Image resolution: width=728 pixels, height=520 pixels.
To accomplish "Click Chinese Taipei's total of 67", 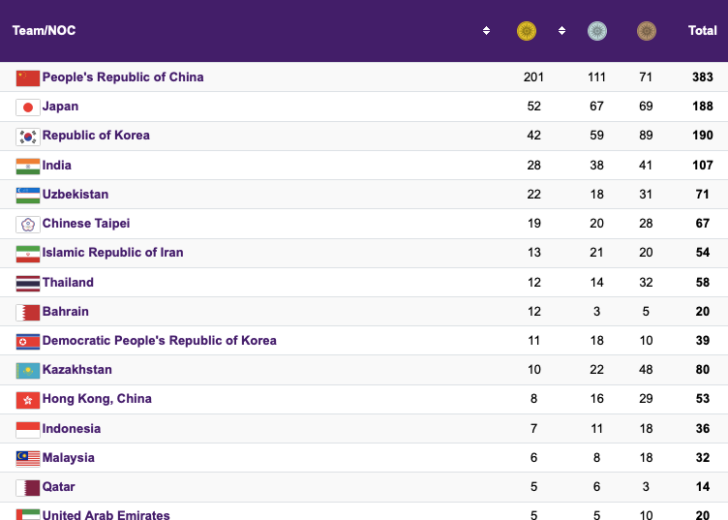I will pos(702,224).
